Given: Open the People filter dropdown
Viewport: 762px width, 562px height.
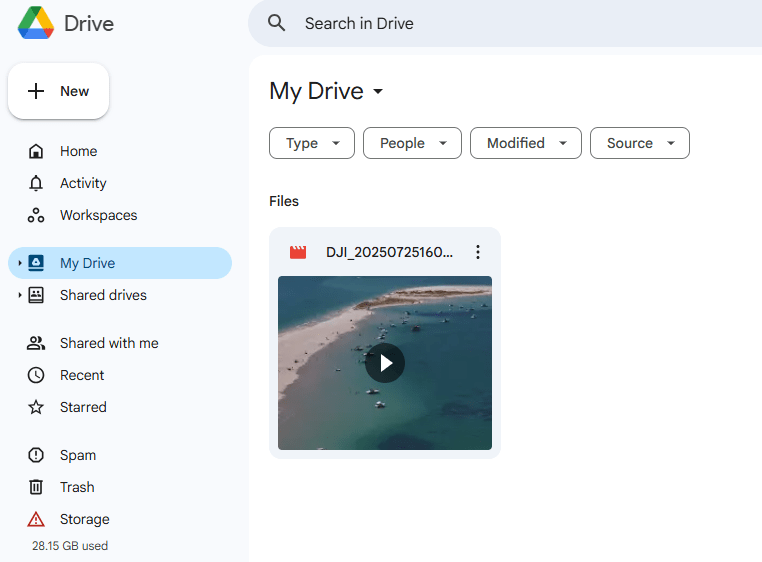Looking at the screenshot, I should [x=412, y=143].
